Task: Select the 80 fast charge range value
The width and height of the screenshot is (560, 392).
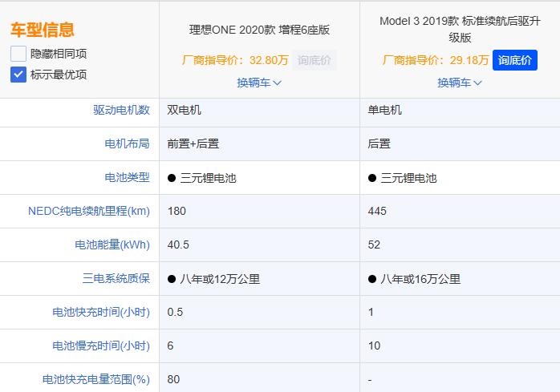Action: click(x=173, y=379)
